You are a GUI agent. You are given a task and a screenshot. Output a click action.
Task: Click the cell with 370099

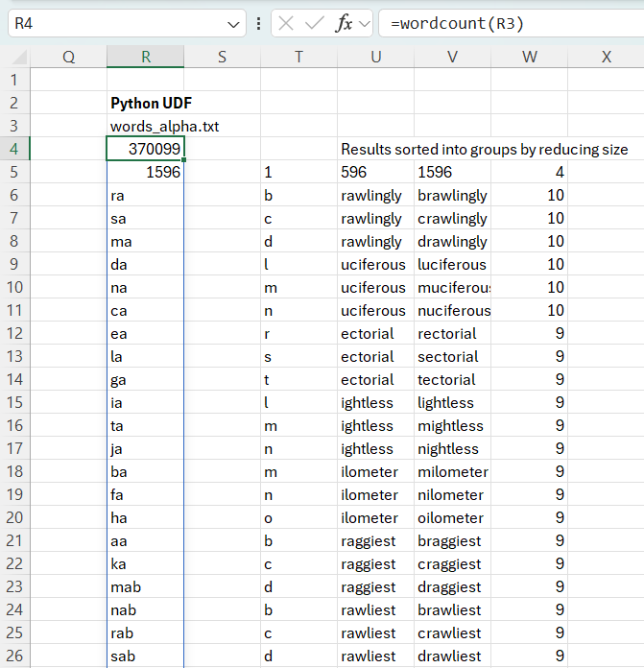point(146,149)
